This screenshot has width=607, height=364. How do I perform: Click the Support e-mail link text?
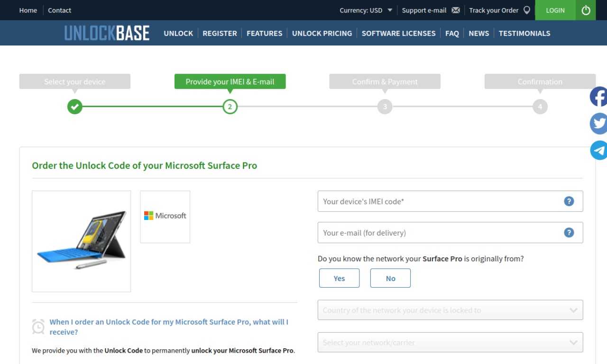pyautogui.click(x=424, y=10)
